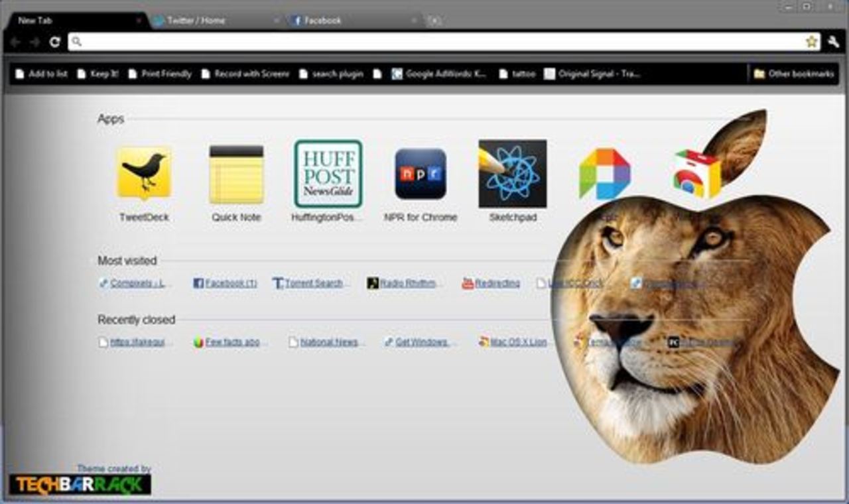849x504 pixels.
Task: Open the YouTube Redirecting link
Action: [x=491, y=283]
